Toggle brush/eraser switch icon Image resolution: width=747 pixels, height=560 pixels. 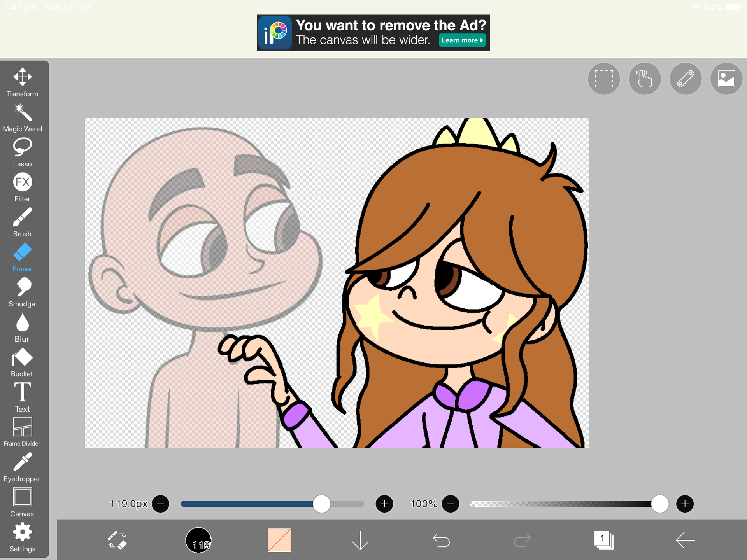pyautogui.click(x=117, y=540)
